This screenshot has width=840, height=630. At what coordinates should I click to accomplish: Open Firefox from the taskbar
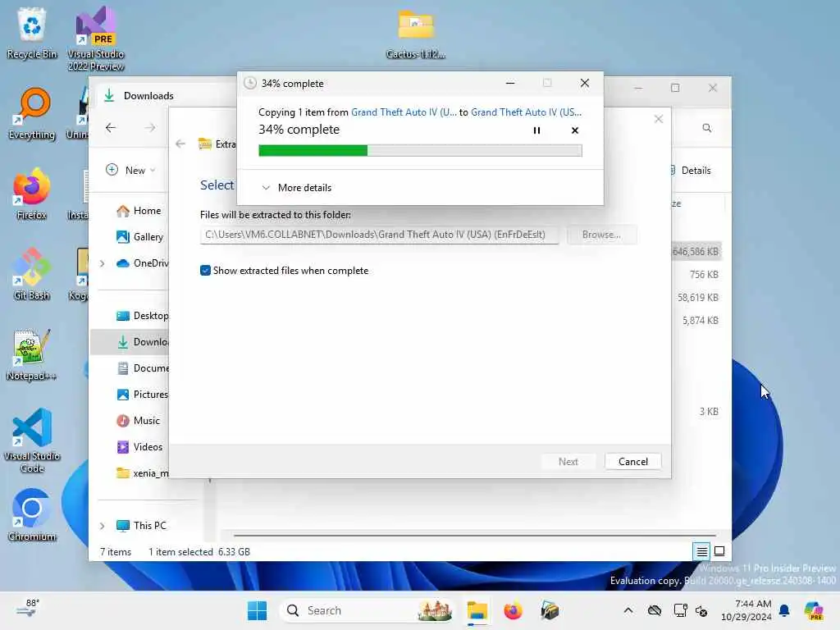(x=513, y=610)
